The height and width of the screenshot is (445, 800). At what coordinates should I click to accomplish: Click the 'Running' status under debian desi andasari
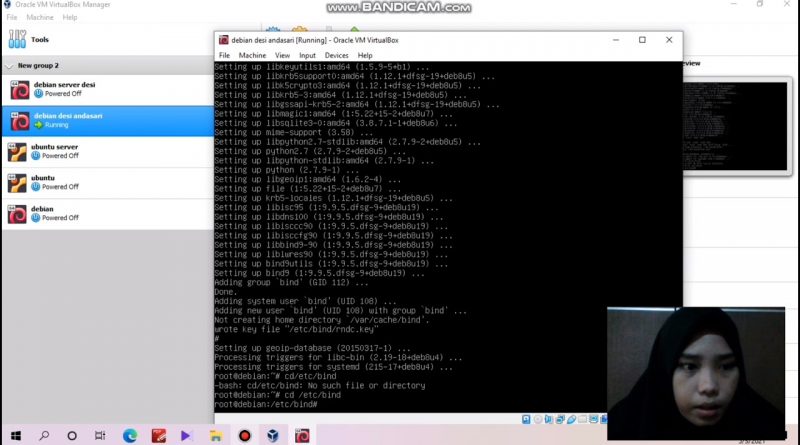click(x=56, y=125)
